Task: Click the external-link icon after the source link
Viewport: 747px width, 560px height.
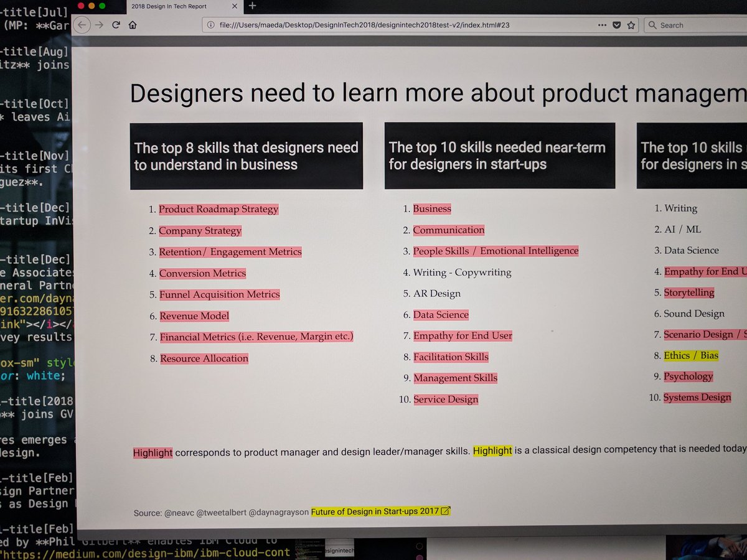Action: click(x=444, y=510)
